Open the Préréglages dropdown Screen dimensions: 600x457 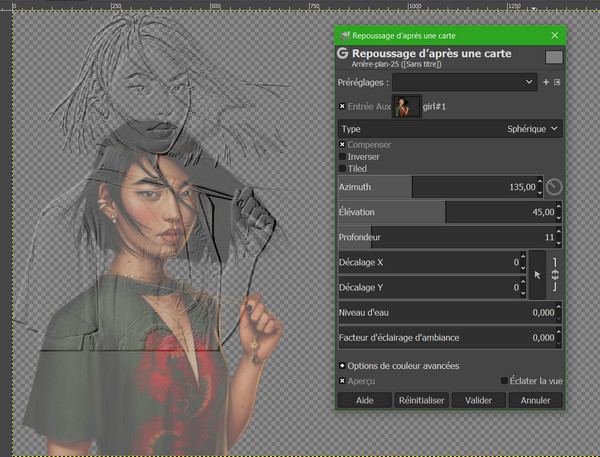coord(465,82)
